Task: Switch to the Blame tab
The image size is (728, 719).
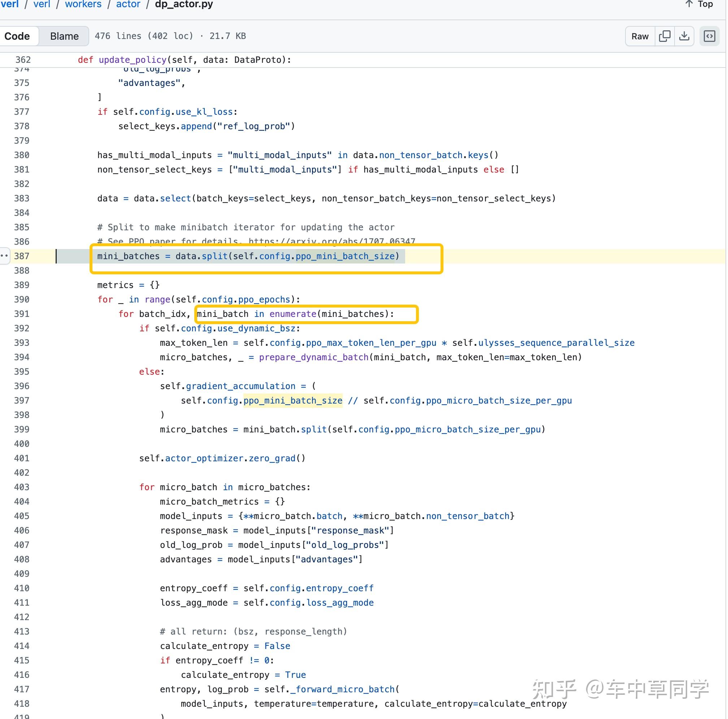Action: click(64, 36)
